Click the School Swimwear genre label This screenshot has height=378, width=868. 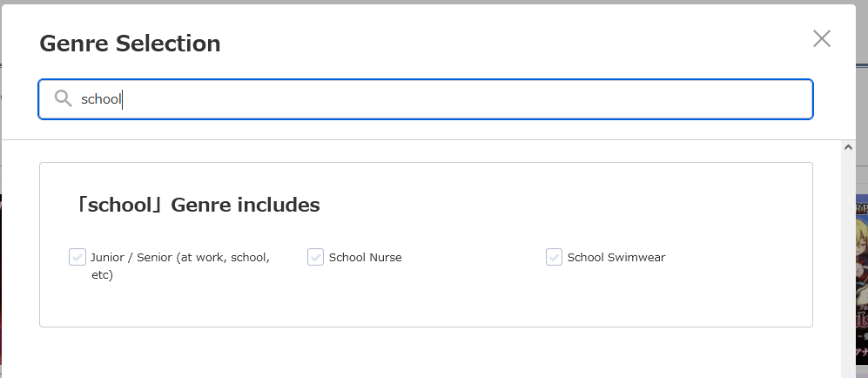(616, 258)
